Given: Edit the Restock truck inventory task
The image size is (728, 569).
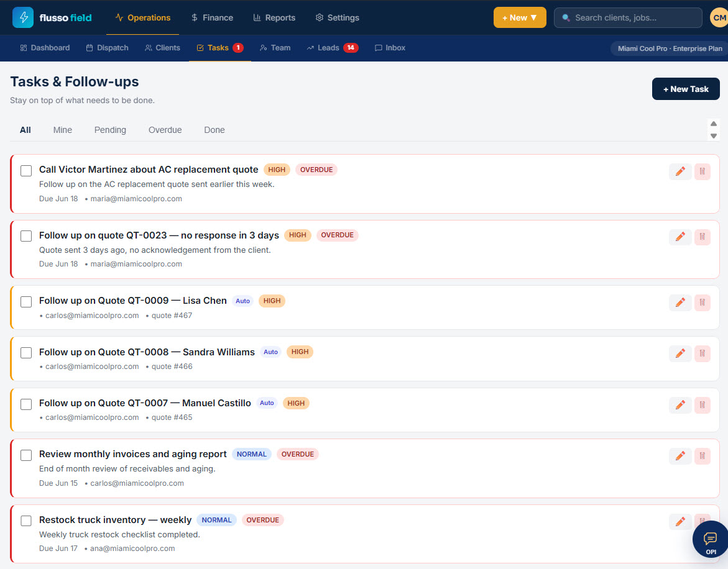Looking at the screenshot, I should [x=680, y=522].
